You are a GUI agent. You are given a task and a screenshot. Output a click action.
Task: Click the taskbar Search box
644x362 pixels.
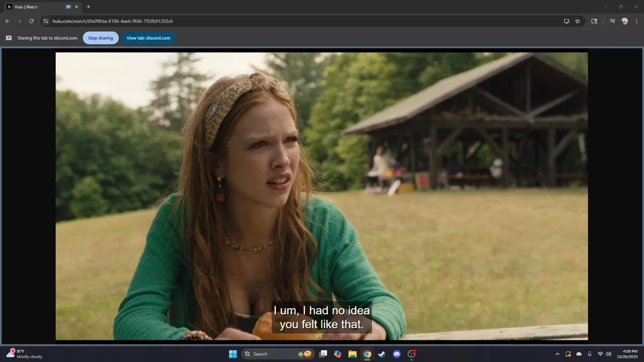278,354
